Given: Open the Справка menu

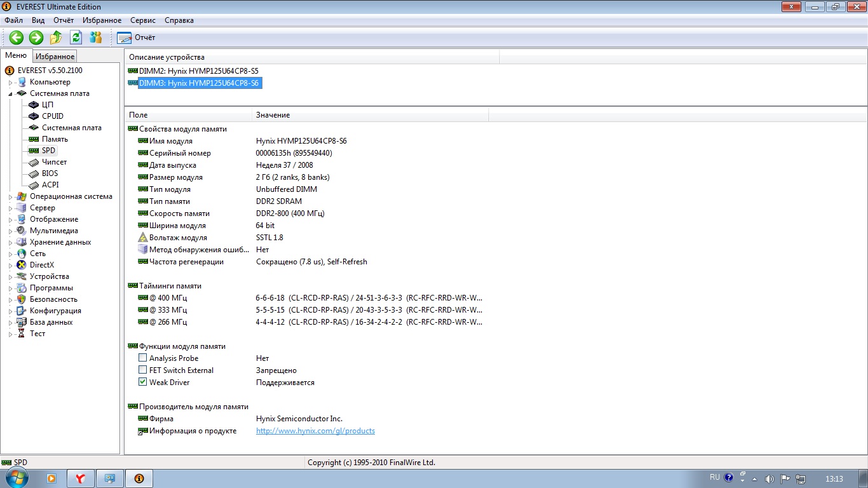Looking at the screenshot, I should [x=179, y=20].
